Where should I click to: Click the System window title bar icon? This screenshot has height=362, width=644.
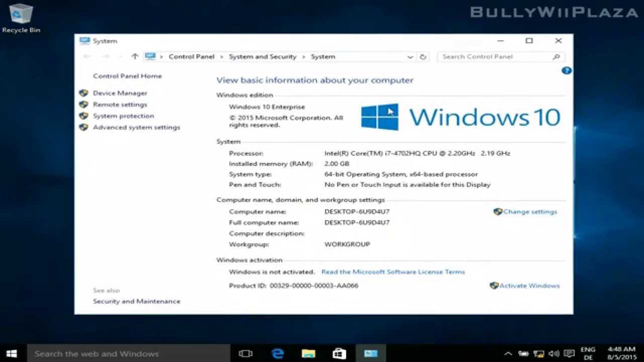click(85, 41)
